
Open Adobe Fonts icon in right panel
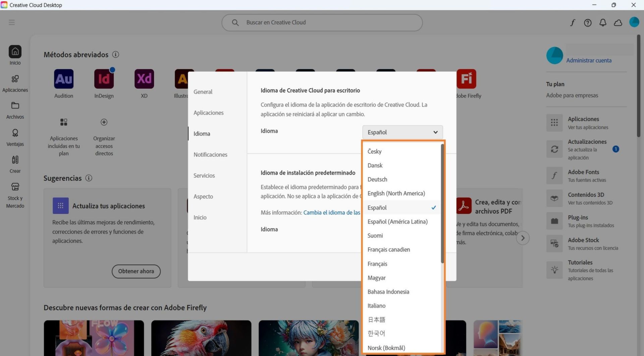click(554, 175)
